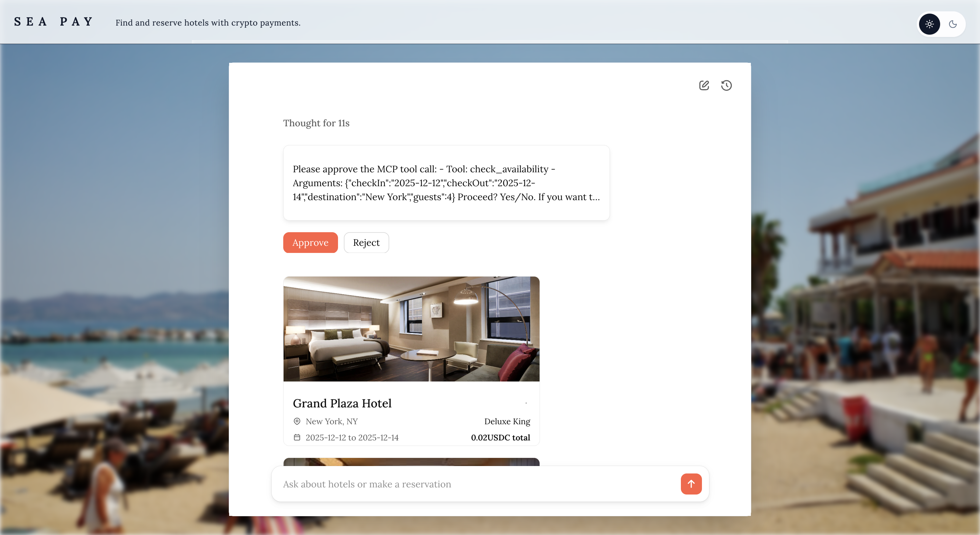This screenshot has width=980, height=535.
Task: Send message with orange arrow button
Action: 691,484
